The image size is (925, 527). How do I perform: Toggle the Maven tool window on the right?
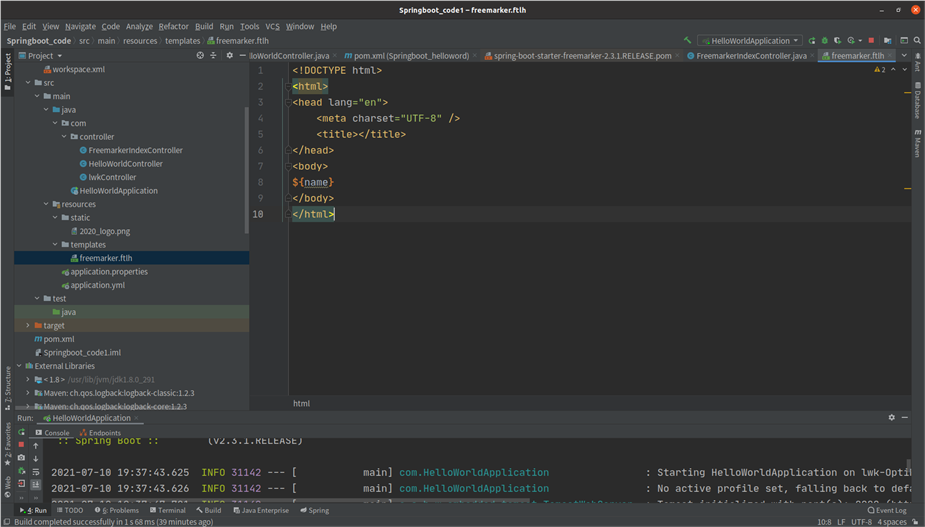917,143
